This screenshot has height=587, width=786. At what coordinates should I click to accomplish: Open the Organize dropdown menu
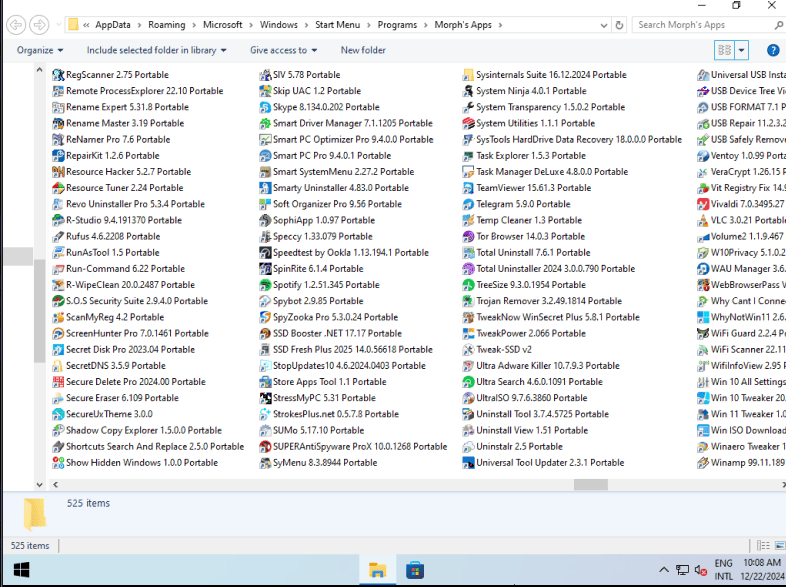pyautogui.click(x=40, y=50)
